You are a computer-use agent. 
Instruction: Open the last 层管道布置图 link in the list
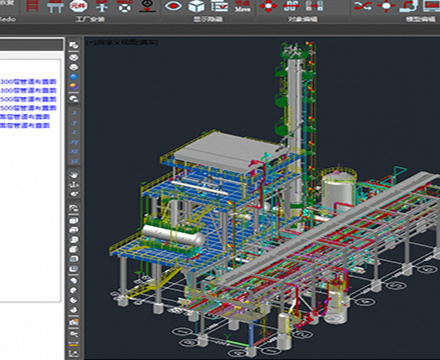click(x=25, y=125)
